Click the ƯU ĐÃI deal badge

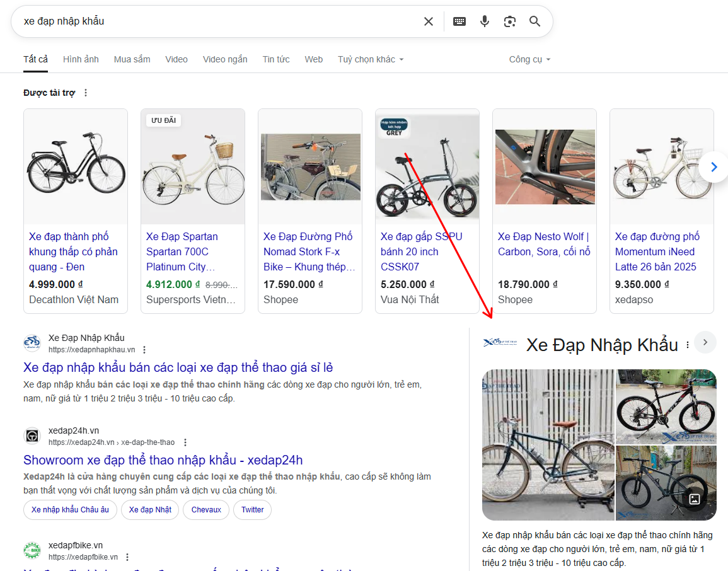164,120
